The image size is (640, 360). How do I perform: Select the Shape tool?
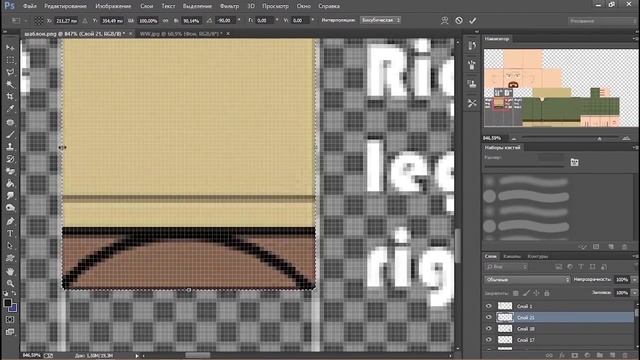click(x=10, y=258)
